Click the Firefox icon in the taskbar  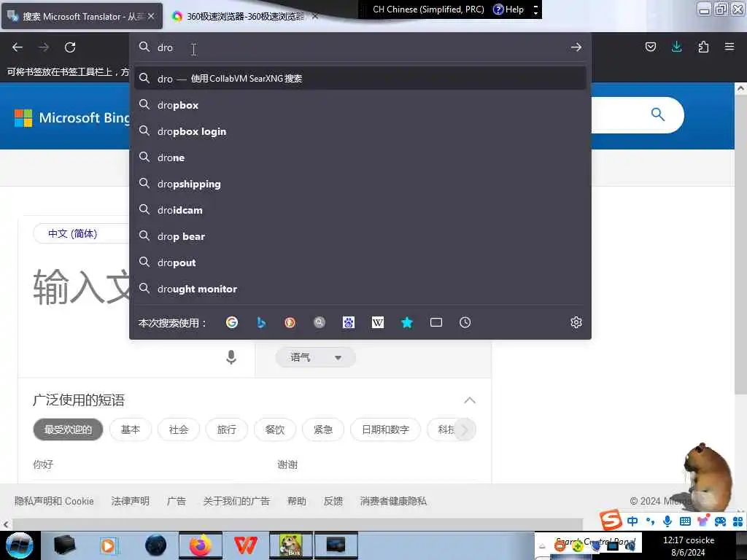pos(201,545)
